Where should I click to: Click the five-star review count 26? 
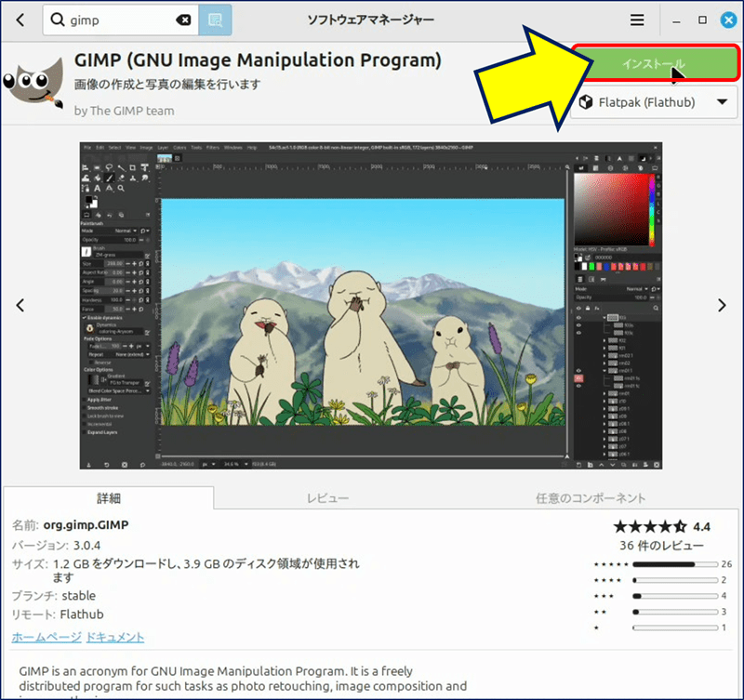click(x=726, y=564)
